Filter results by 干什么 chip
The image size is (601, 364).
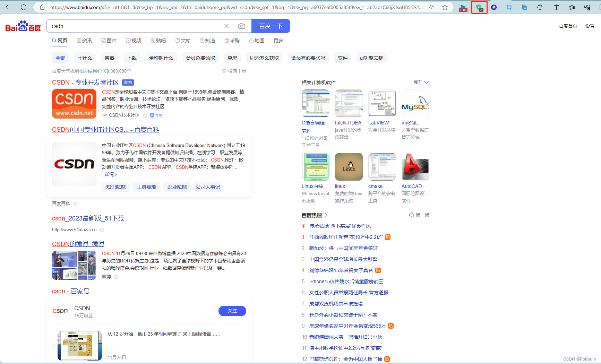pyautogui.click(x=85, y=58)
